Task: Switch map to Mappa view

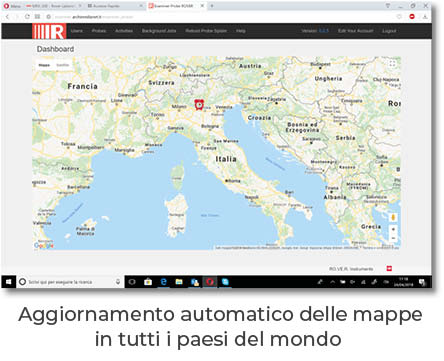Action: click(44, 65)
